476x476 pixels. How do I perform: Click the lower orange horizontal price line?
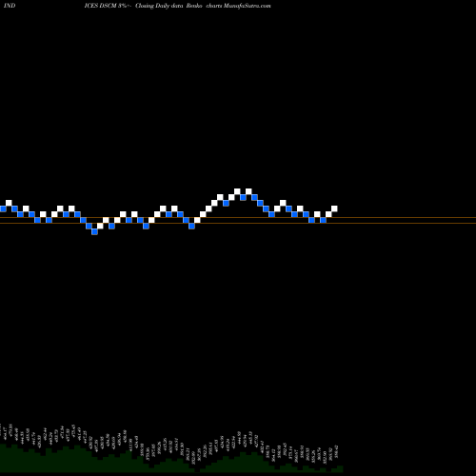tap(238, 224)
